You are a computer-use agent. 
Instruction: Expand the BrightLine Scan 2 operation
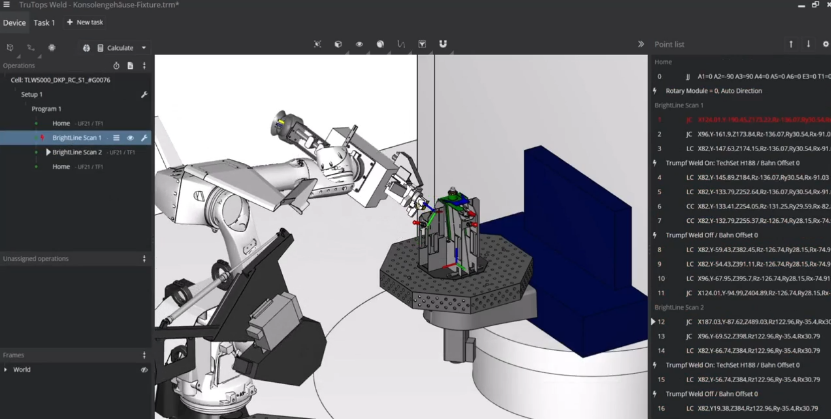pyautogui.click(x=47, y=152)
